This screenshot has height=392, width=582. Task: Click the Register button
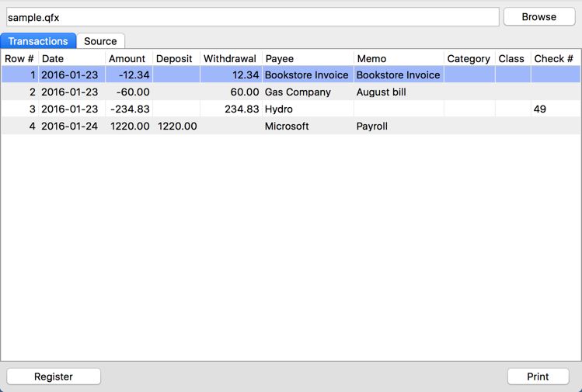[x=54, y=376]
